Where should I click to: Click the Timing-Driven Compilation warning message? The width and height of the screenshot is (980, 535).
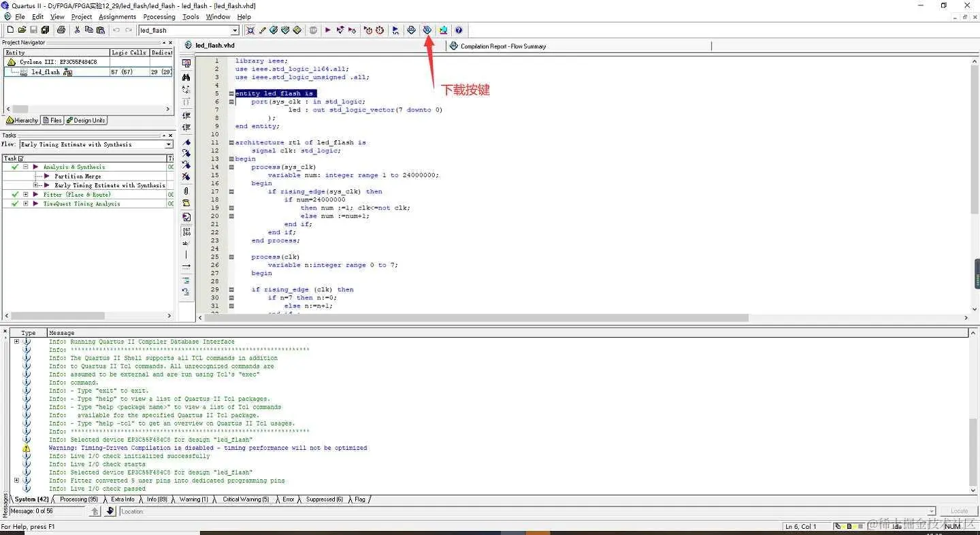[208, 448]
